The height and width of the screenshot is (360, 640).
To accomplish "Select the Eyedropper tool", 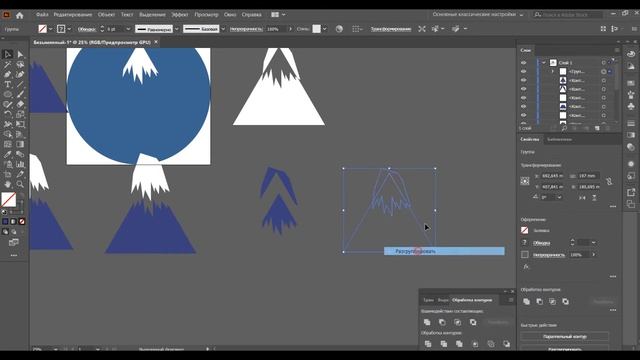I will (x=7, y=154).
